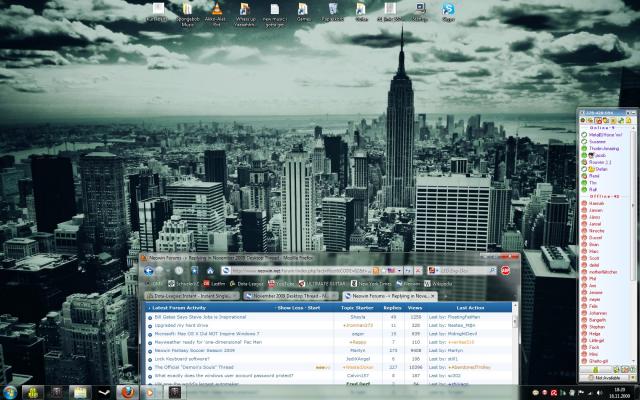Image resolution: width=640 pixels, height=400 pixels.
Task: Click Firefox forward arrow button
Action: 160,270
